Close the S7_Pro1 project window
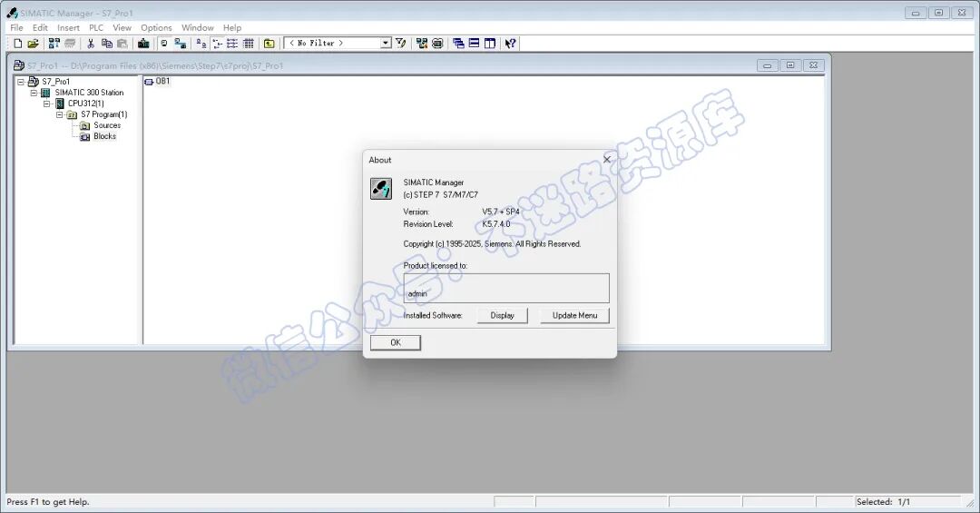980x513 pixels. (x=814, y=65)
